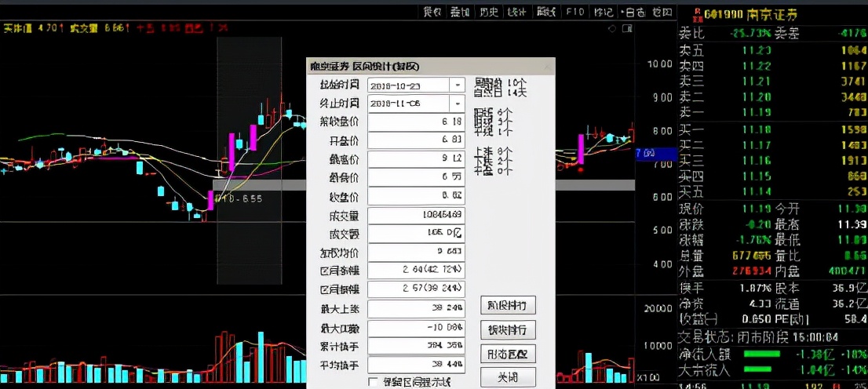
Task: Click the 最低价 value field
Action: [416, 177]
